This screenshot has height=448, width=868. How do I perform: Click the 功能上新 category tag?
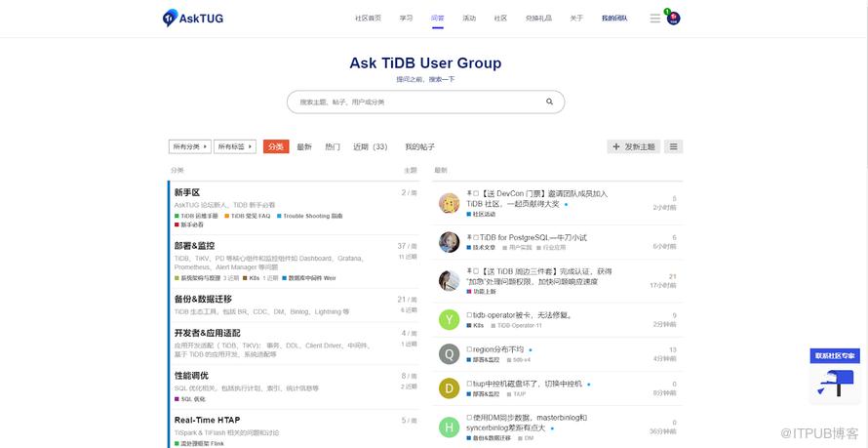[481, 291]
